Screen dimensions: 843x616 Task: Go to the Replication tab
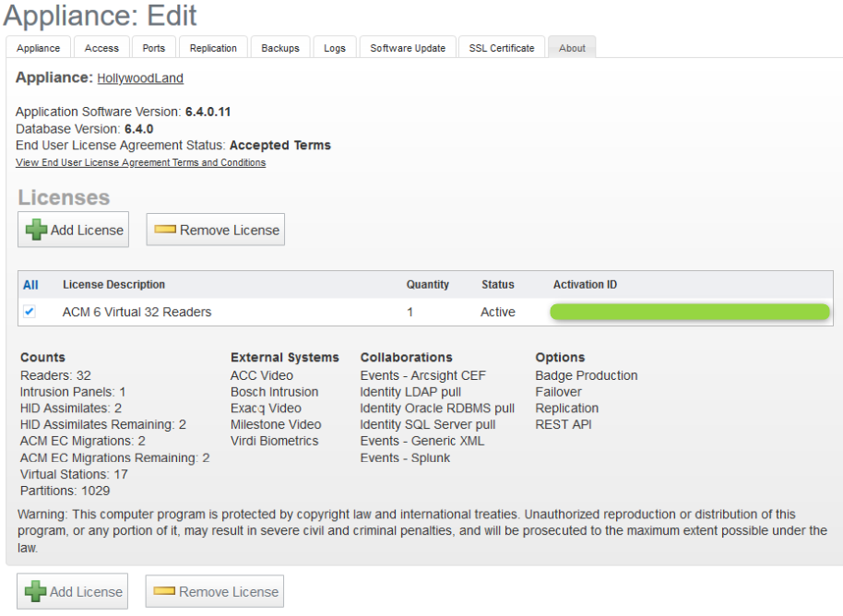213,48
